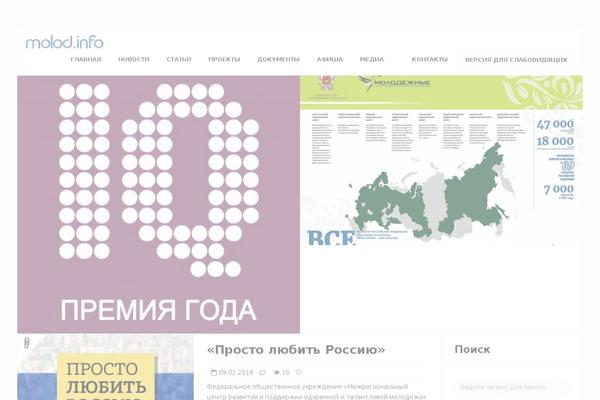Click the comment bubble icon under article title
600x400 pixels.
(x=262, y=372)
